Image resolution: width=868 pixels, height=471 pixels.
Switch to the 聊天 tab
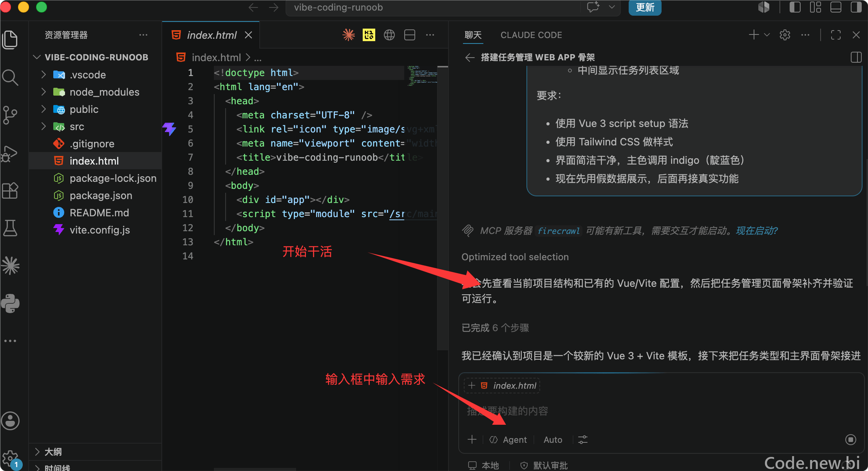(473, 35)
